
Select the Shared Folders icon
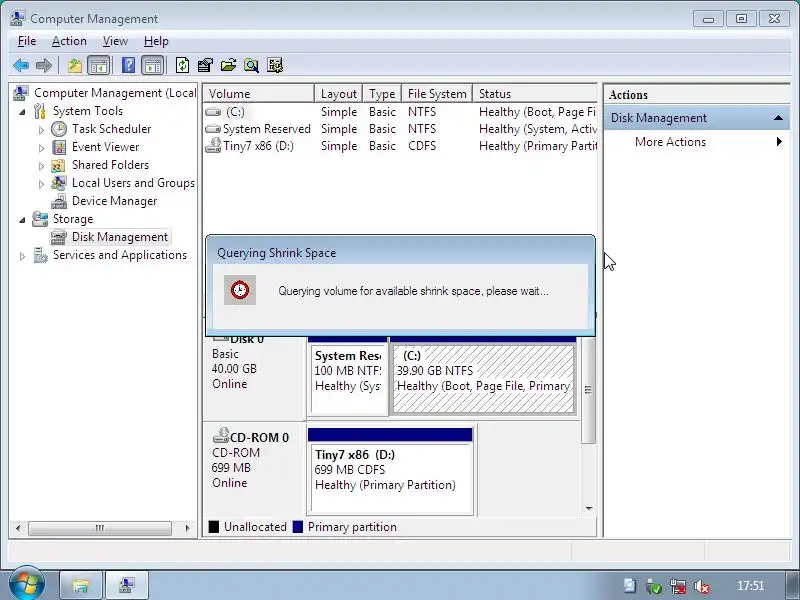59,165
